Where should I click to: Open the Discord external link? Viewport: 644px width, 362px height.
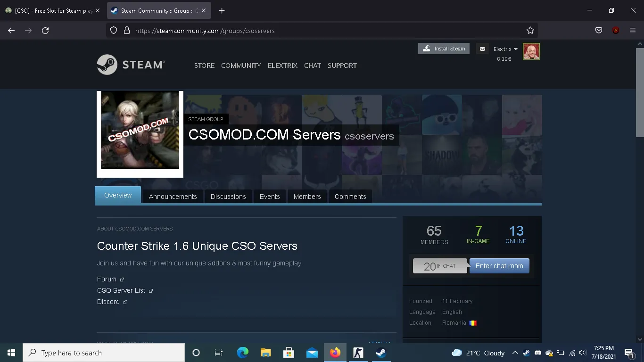point(112,302)
